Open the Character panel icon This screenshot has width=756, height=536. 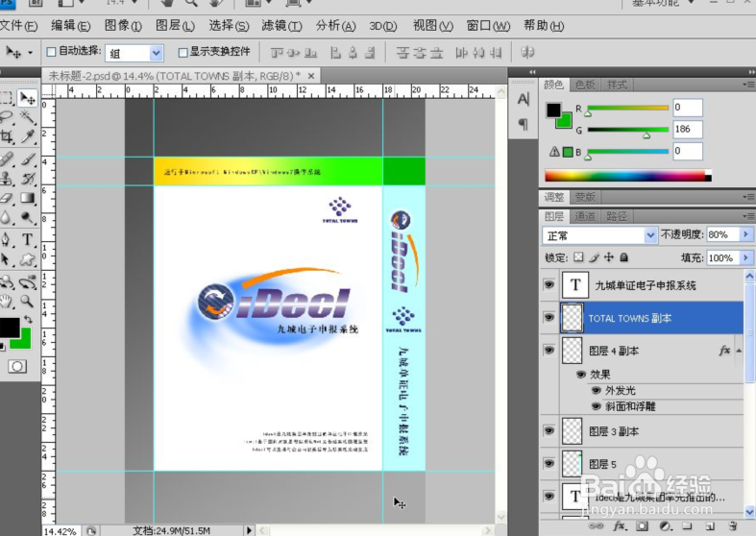coord(524,99)
